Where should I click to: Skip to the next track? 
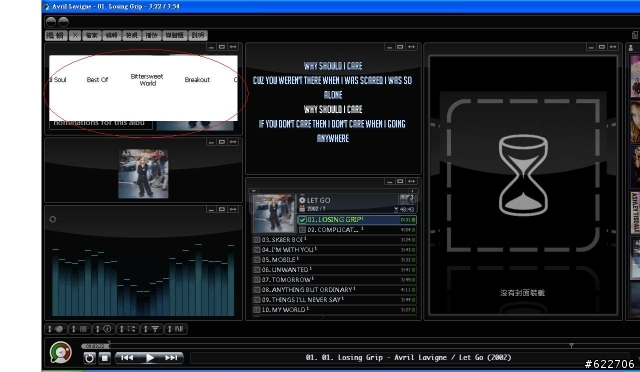(x=171, y=358)
